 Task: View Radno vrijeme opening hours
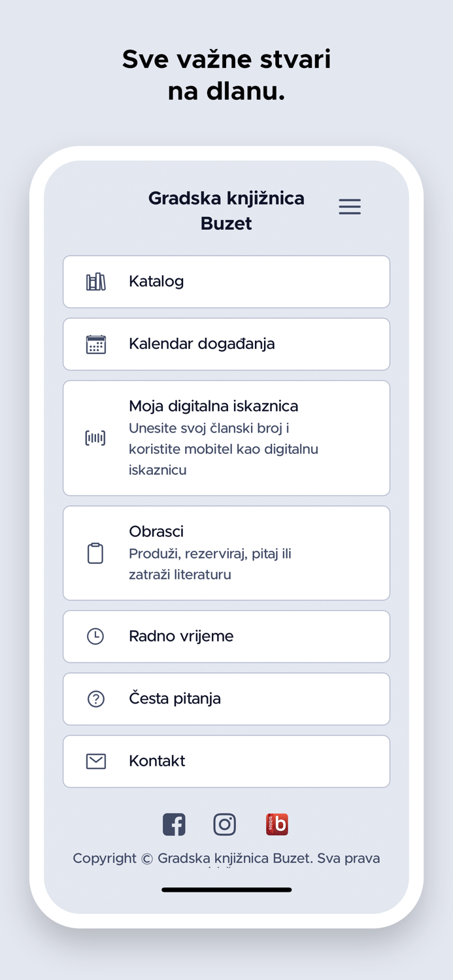click(x=226, y=636)
